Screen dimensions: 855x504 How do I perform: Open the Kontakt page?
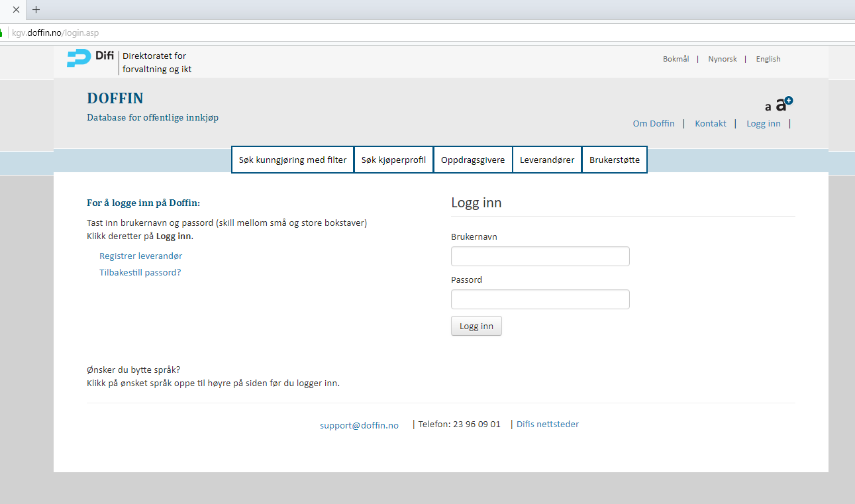coord(711,123)
